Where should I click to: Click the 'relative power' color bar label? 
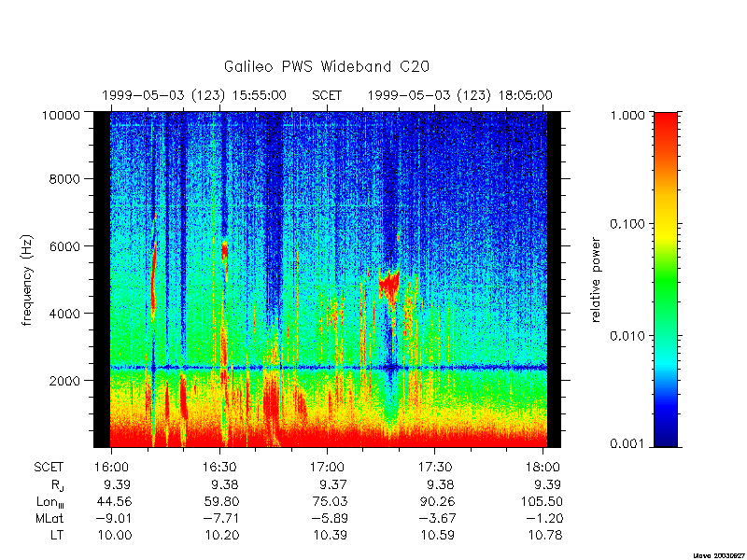596,280
